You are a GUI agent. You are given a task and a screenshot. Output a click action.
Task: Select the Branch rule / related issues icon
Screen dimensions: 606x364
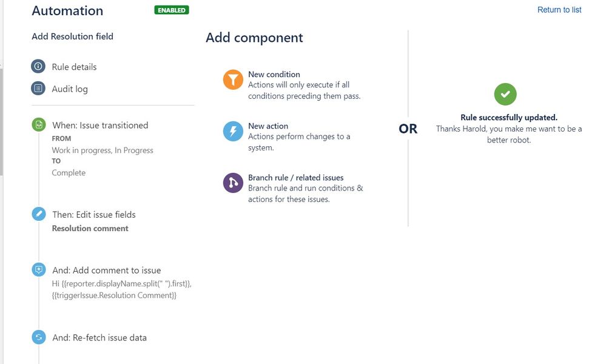tap(233, 183)
